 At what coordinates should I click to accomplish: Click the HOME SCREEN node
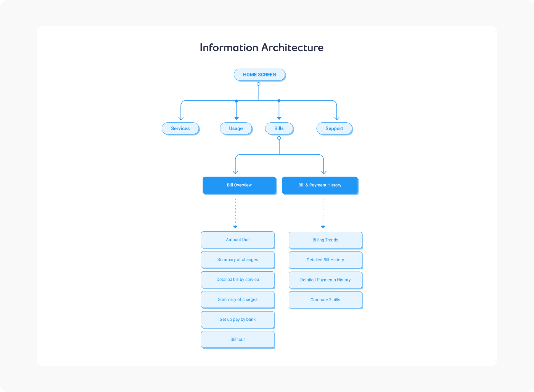[x=259, y=74]
